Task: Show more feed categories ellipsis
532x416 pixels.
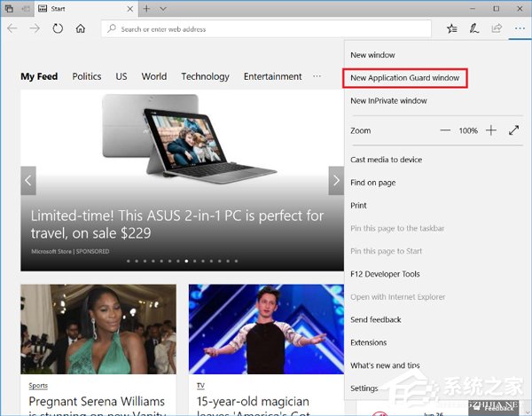Action: click(x=317, y=76)
